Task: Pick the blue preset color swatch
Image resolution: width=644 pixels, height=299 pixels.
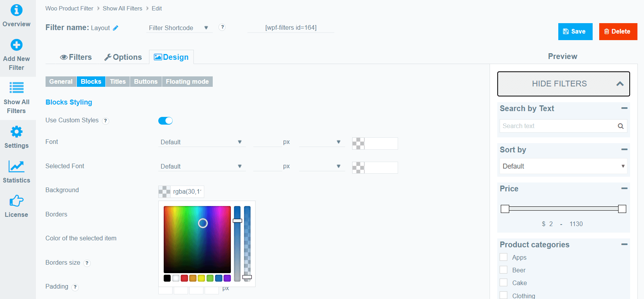Action: tap(219, 278)
